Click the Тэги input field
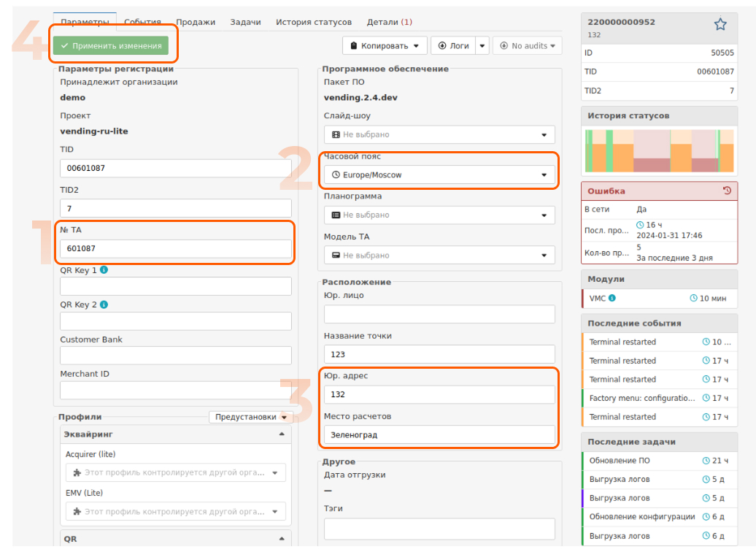The image size is (756, 552). pos(439,529)
